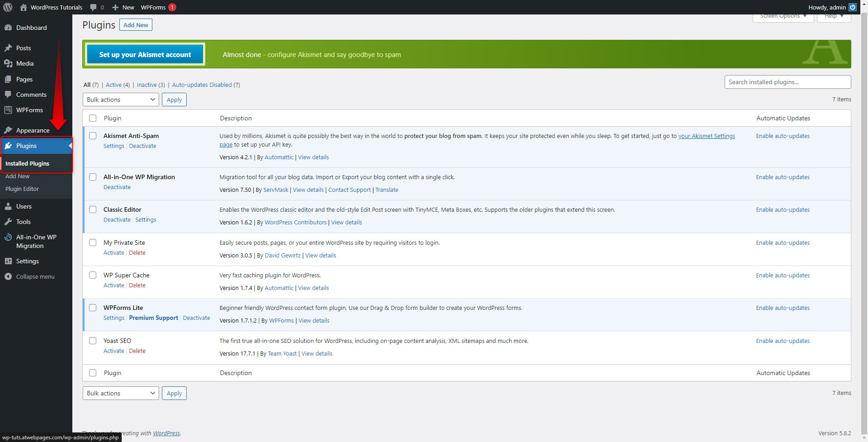Open the WordPress link in the footer

point(166,433)
